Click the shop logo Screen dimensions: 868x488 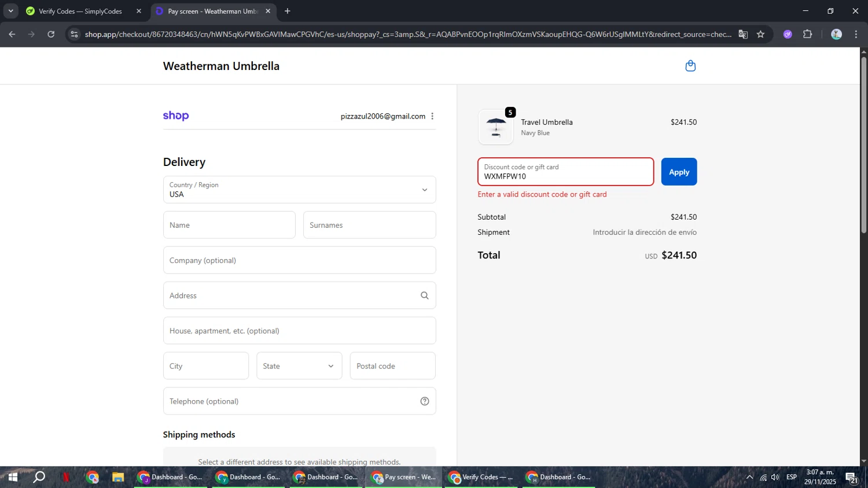(x=176, y=116)
